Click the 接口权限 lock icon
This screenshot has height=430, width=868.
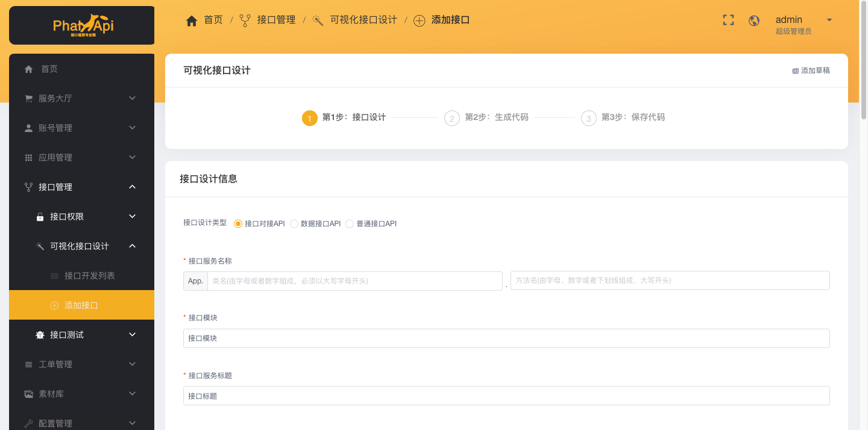40,217
